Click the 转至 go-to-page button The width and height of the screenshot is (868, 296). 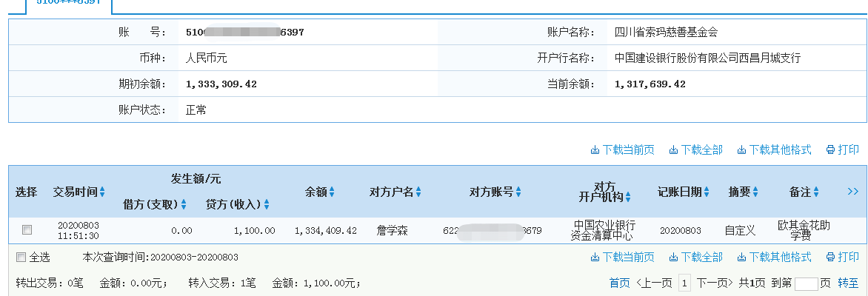(x=848, y=283)
